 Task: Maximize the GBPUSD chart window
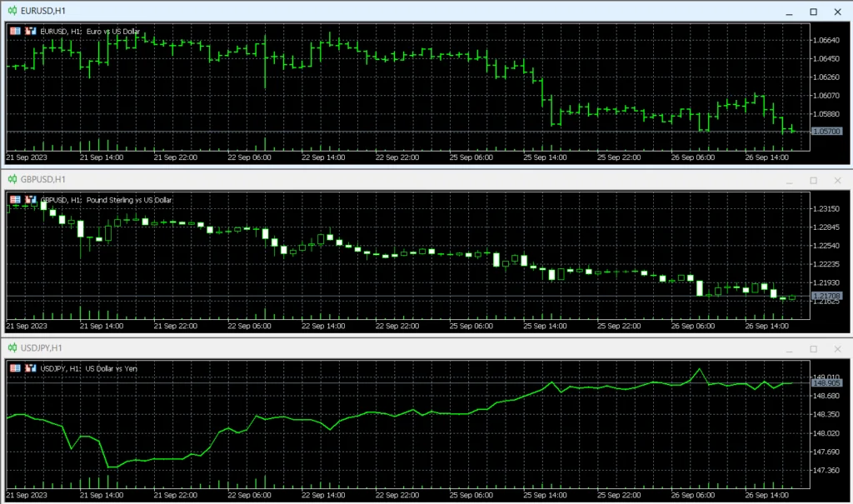tap(814, 180)
